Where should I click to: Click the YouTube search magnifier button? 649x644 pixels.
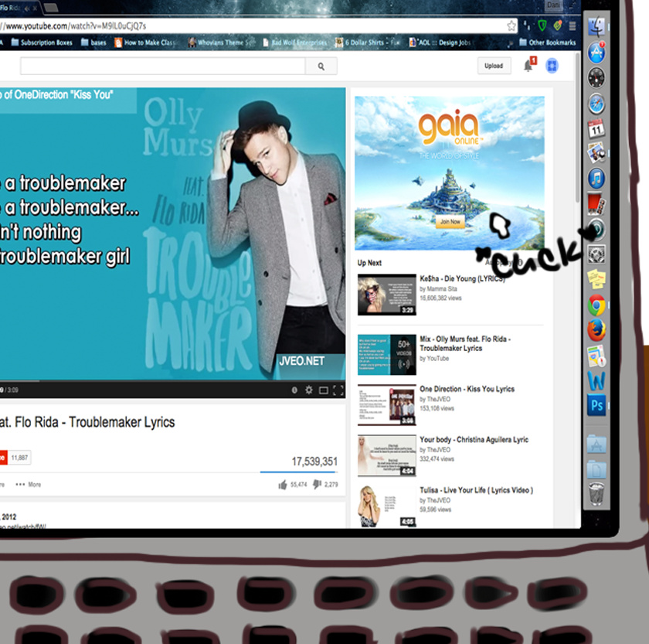click(321, 66)
